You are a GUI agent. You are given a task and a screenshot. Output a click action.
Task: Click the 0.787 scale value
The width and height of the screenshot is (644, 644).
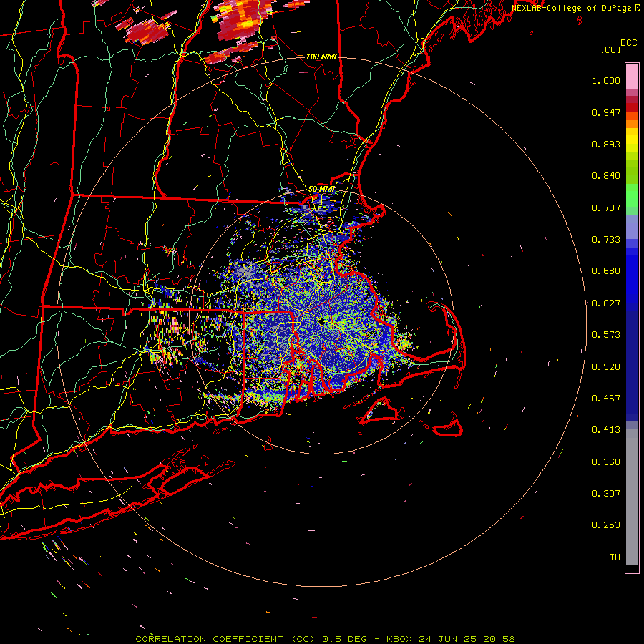606,208
